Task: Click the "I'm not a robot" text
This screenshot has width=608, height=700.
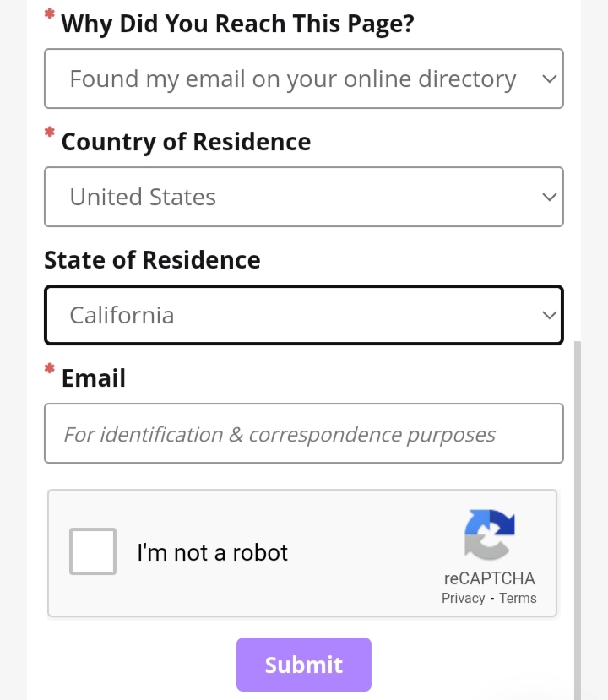Action: (213, 552)
